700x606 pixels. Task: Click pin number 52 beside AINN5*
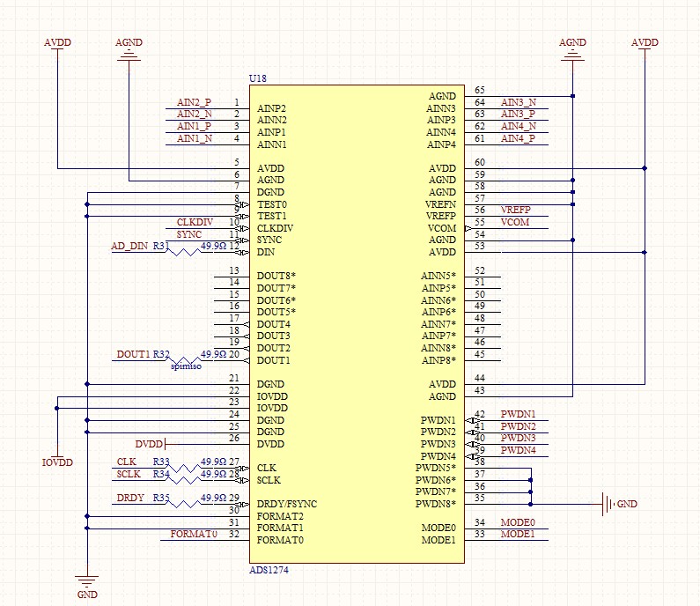point(480,270)
